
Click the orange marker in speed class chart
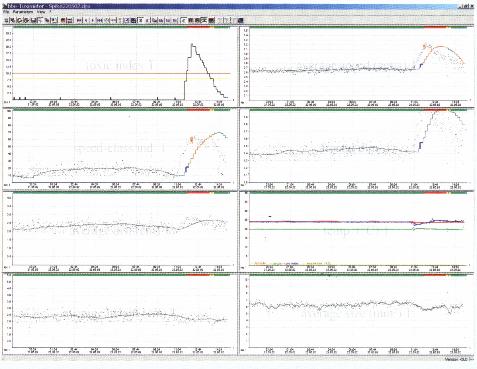(191, 139)
